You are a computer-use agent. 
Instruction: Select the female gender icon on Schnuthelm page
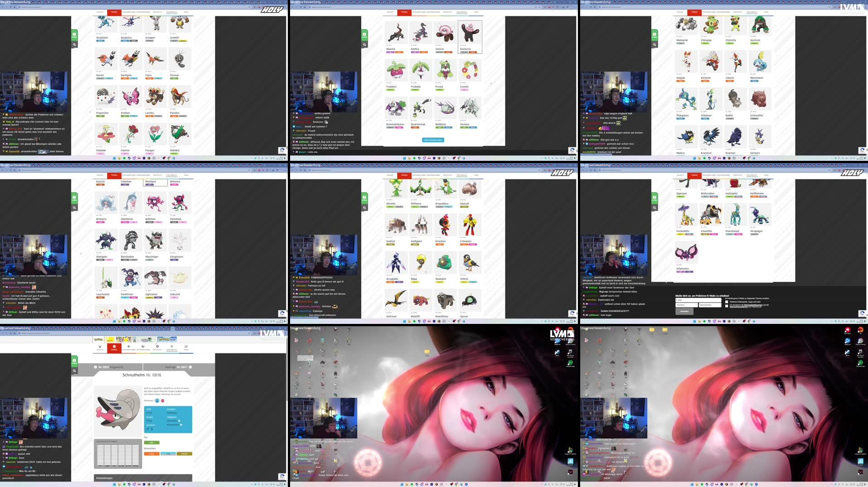[x=152, y=429]
